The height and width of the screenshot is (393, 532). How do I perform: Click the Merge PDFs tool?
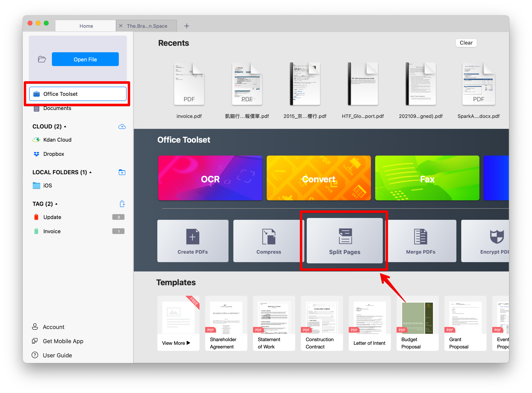point(421,241)
